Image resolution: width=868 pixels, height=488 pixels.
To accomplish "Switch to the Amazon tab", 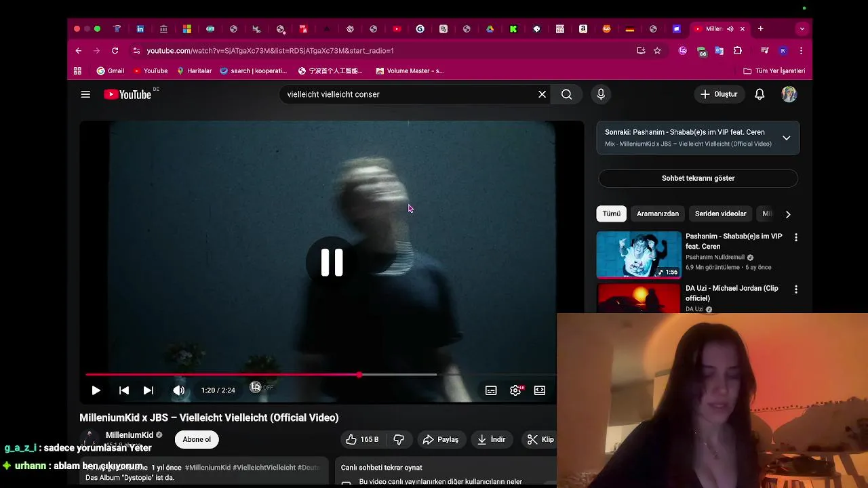I will [x=583, y=28].
